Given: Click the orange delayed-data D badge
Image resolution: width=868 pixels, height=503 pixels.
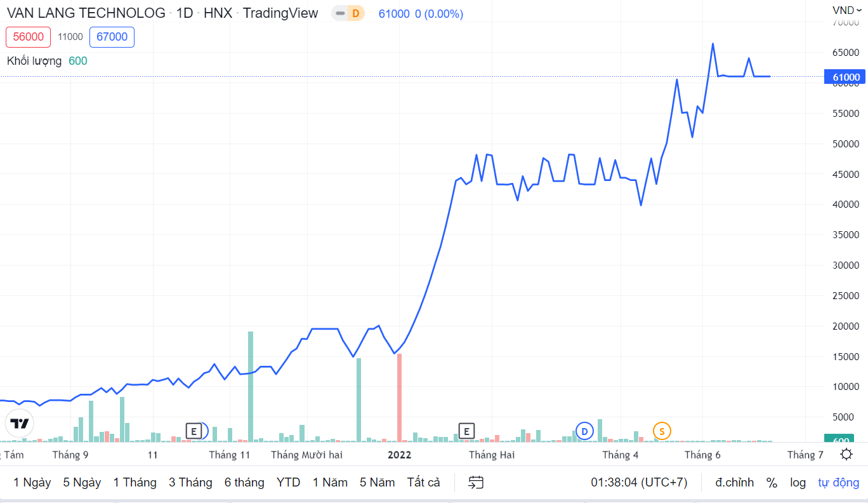Looking at the screenshot, I should tap(355, 13).
